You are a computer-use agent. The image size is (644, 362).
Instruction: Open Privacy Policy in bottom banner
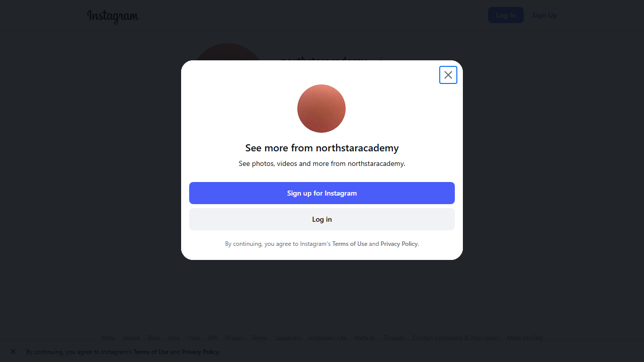pyautogui.click(x=200, y=352)
